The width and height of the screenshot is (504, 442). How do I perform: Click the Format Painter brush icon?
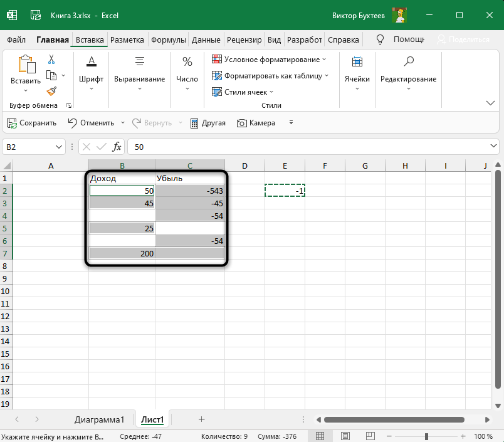(x=51, y=90)
